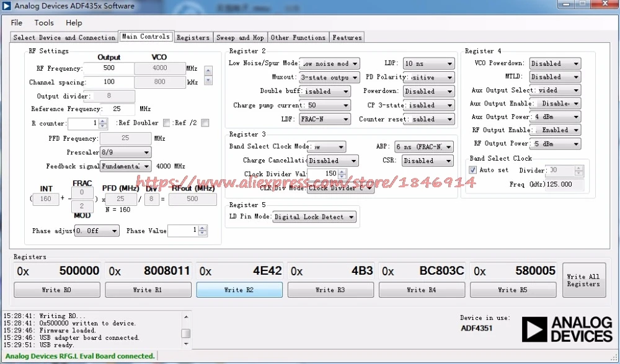Open the Feedback signal dropdown
620x364 pixels.
pos(126,166)
